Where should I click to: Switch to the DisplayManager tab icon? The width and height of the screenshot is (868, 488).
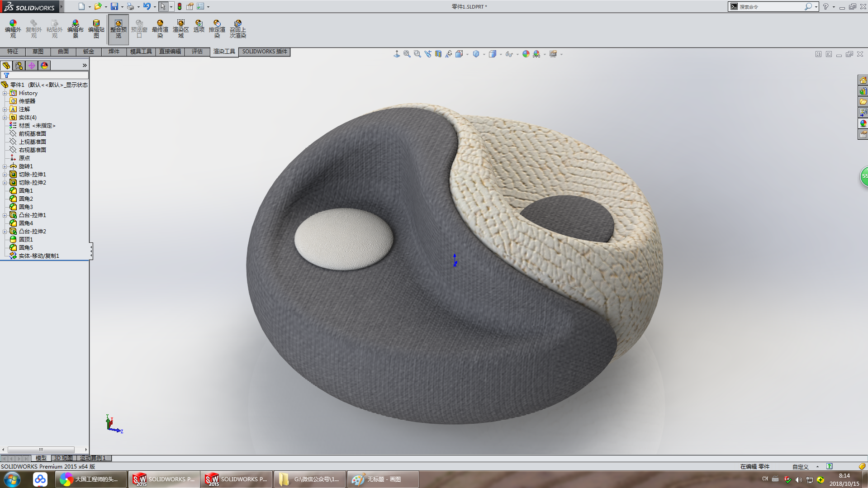(x=44, y=66)
